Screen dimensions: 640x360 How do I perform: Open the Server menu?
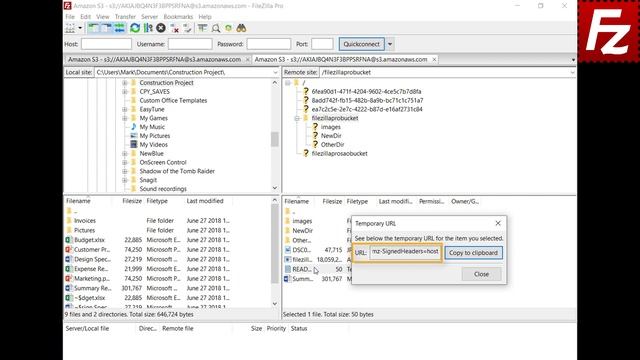(149, 17)
